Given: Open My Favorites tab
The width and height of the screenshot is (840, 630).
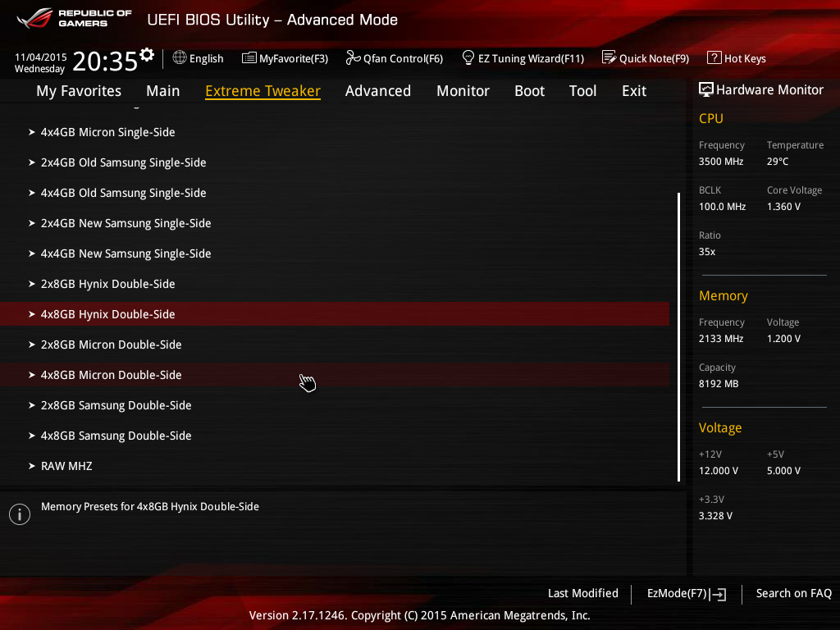Looking at the screenshot, I should click(79, 91).
